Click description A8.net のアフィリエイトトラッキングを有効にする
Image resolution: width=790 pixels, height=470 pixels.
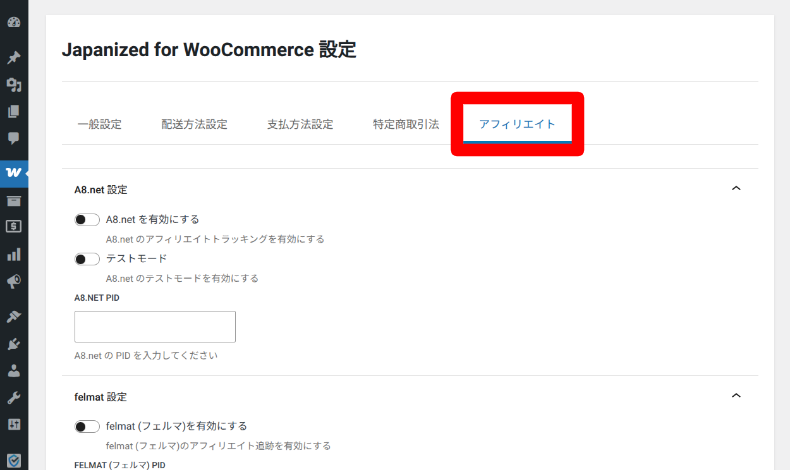tap(215, 239)
